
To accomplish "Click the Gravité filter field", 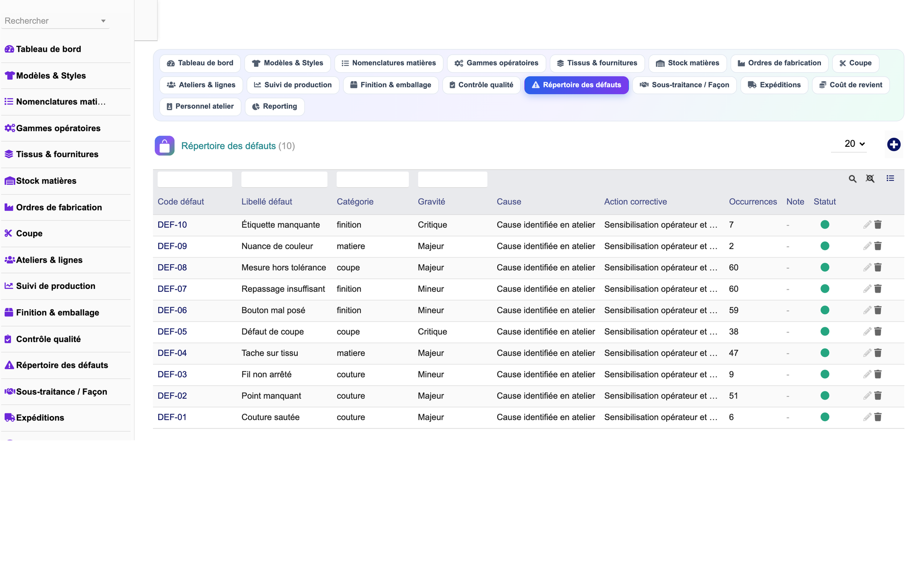I will click(453, 179).
